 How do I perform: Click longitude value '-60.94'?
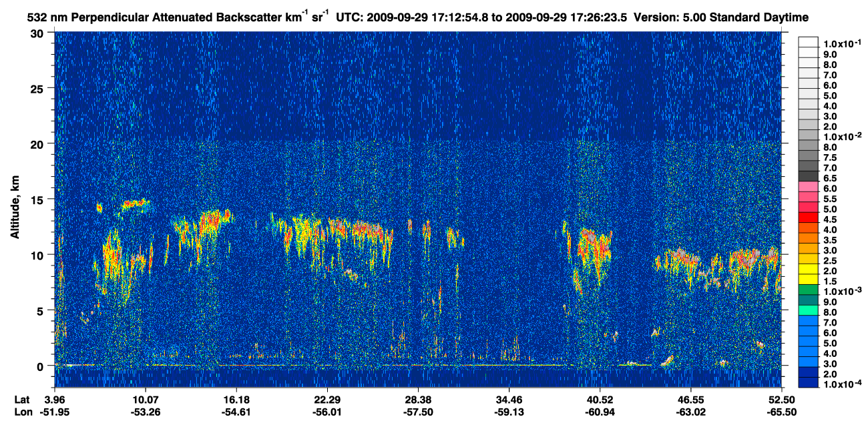coord(600,412)
